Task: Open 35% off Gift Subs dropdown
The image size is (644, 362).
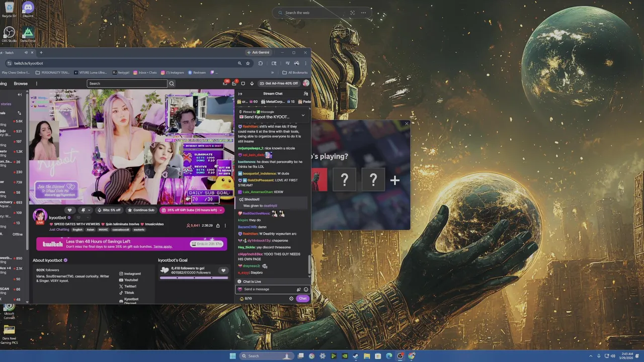Action: tap(192, 210)
